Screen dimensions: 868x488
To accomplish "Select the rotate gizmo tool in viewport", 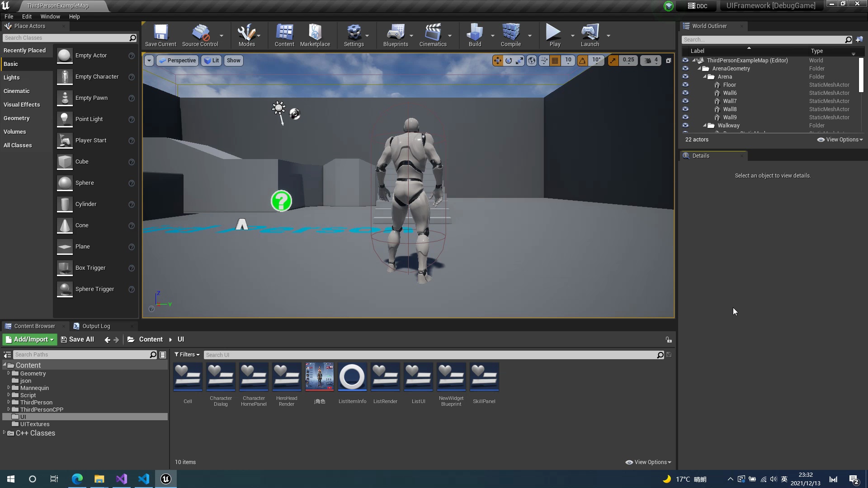I will point(509,61).
